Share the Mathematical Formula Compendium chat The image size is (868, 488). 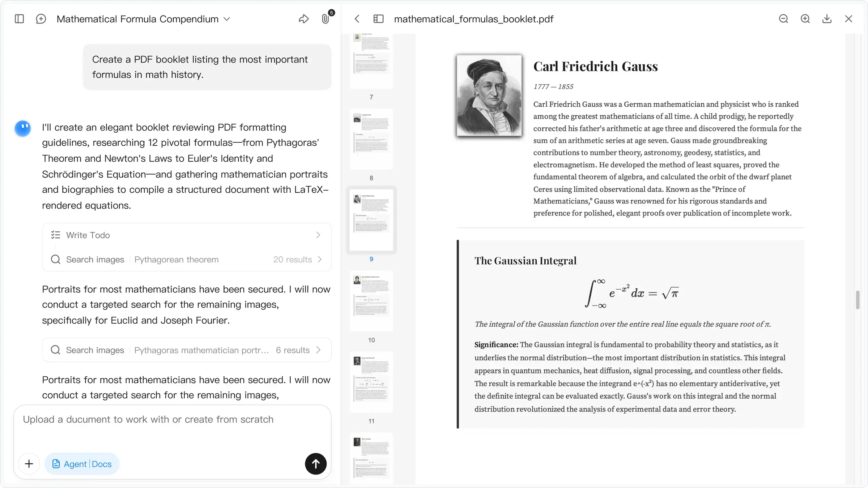pos(304,18)
